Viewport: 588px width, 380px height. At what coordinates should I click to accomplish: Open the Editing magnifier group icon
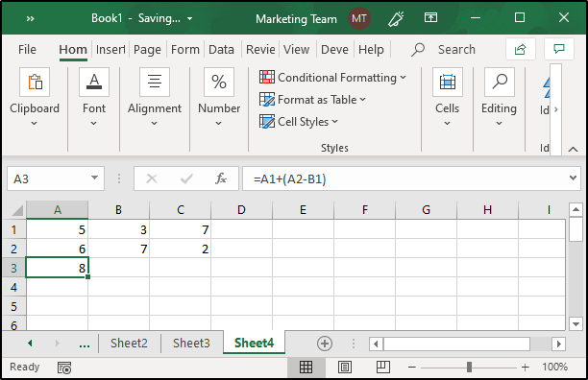pos(500,82)
